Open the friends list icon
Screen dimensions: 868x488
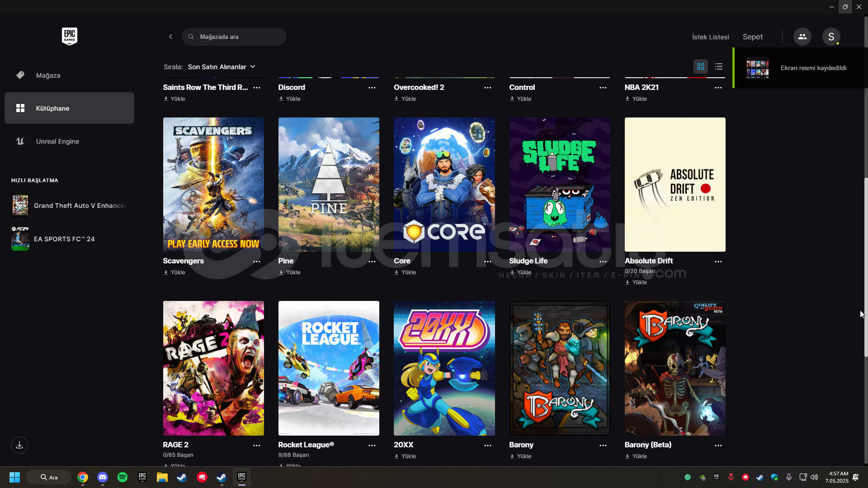point(802,37)
